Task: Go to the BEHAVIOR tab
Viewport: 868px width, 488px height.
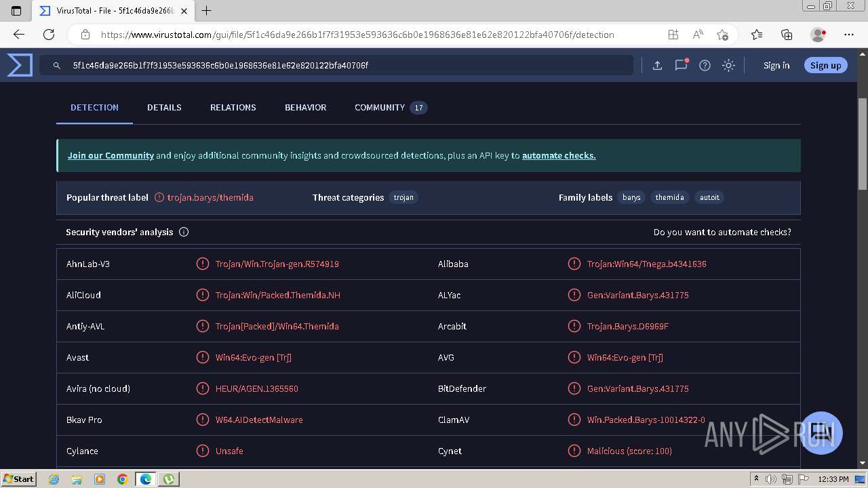Action: pyautogui.click(x=305, y=108)
